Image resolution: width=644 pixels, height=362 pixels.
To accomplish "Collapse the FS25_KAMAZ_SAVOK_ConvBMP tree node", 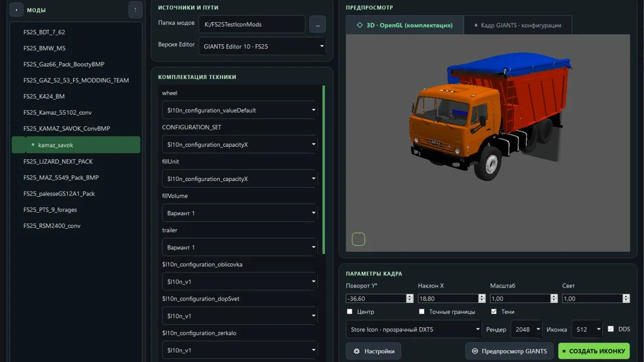I will [15, 129].
